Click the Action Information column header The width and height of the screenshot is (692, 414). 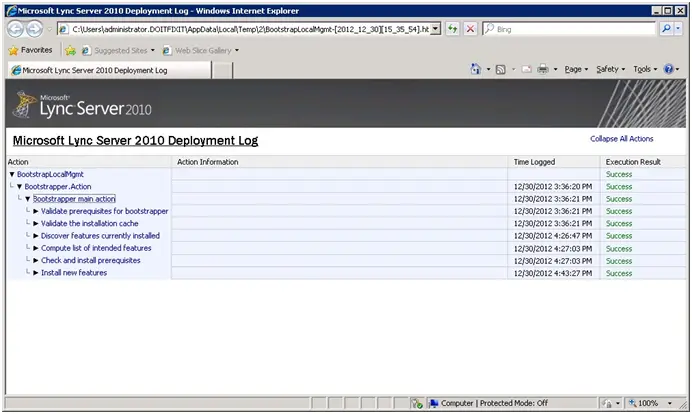click(x=207, y=162)
